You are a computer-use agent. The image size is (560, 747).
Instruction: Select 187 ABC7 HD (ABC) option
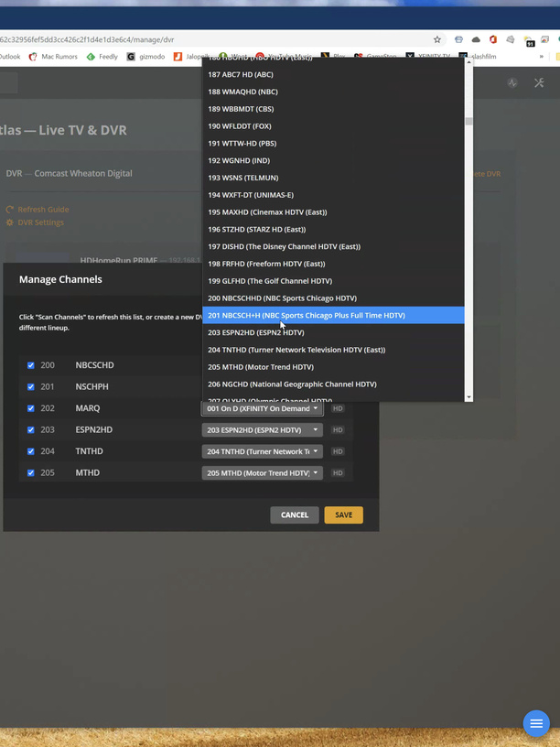[333, 74]
